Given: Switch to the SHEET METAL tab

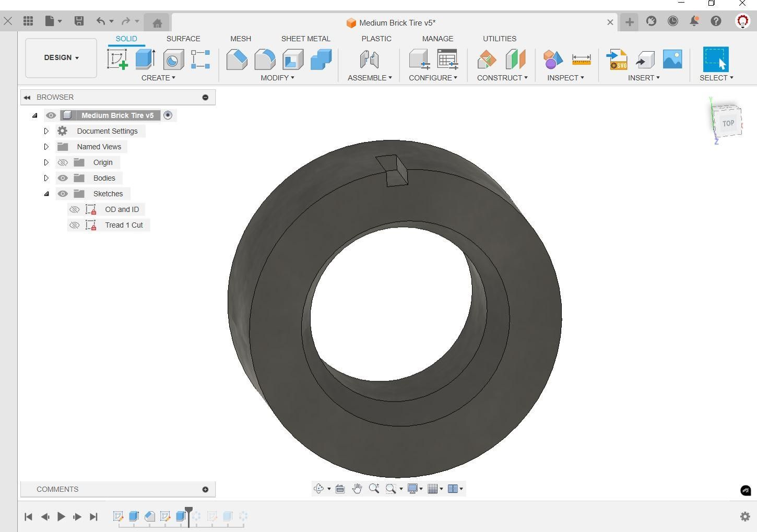Looking at the screenshot, I should point(306,39).
